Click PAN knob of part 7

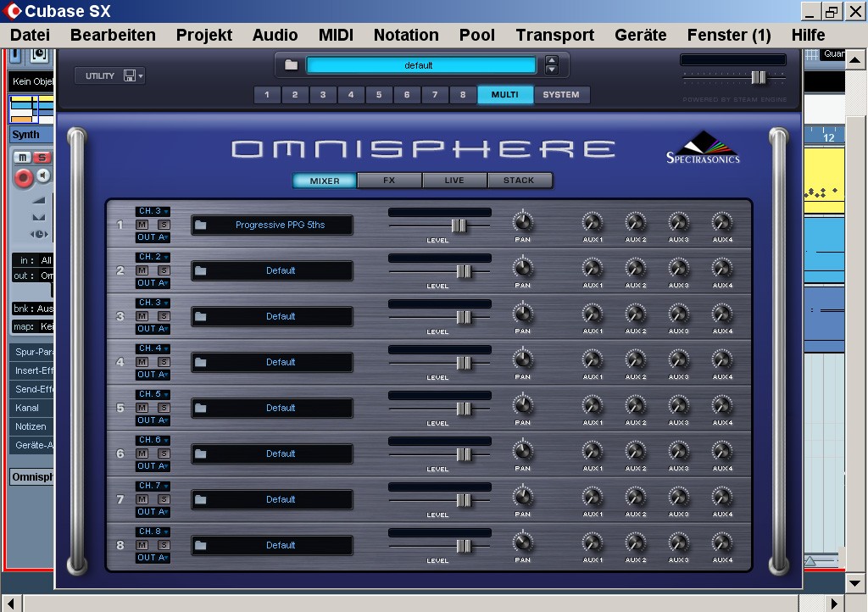(522, 497)
